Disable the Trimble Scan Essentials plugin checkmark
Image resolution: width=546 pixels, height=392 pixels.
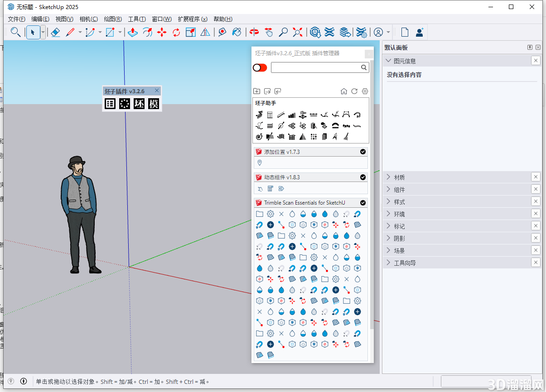[x=362, y=202]
